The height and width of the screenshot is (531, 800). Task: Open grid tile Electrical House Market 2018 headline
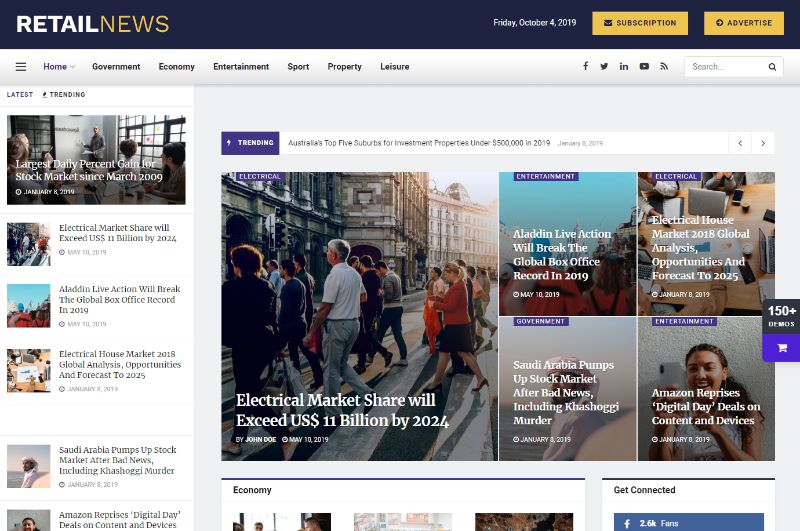pos(701,248)
